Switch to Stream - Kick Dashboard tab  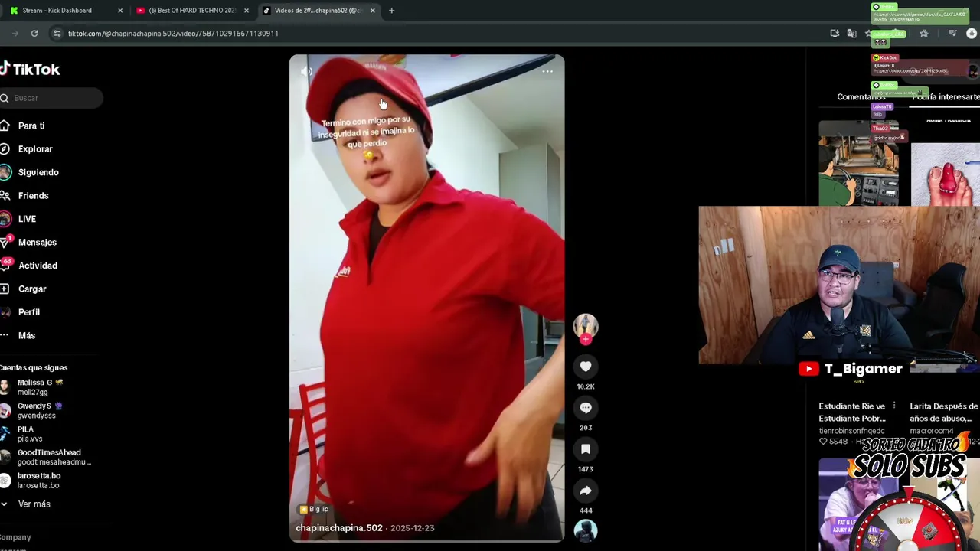tap(65, 11)
